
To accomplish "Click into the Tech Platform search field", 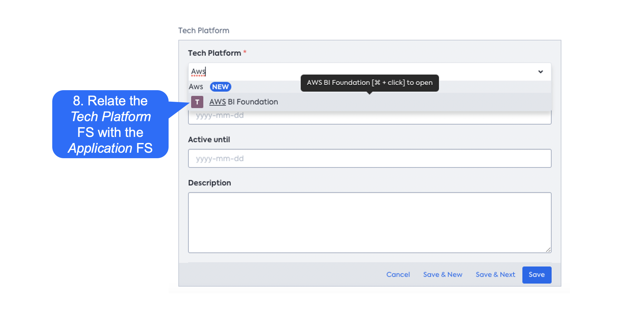I will [x=369, y=72].
